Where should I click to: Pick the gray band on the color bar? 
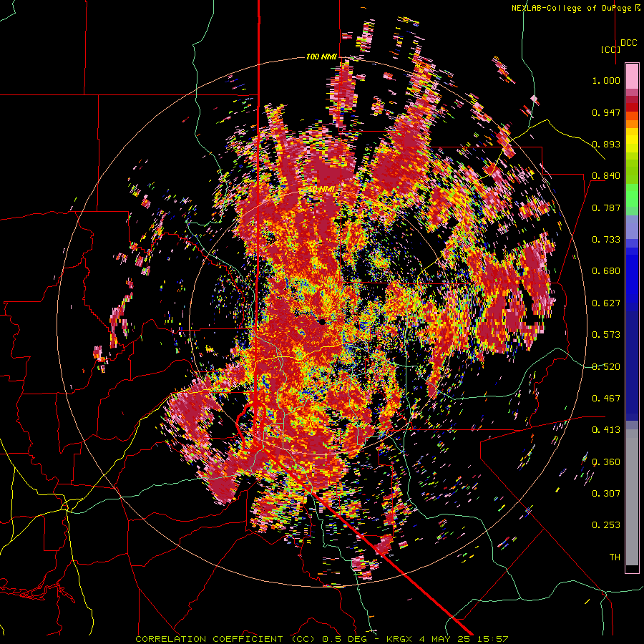point(632,497)
